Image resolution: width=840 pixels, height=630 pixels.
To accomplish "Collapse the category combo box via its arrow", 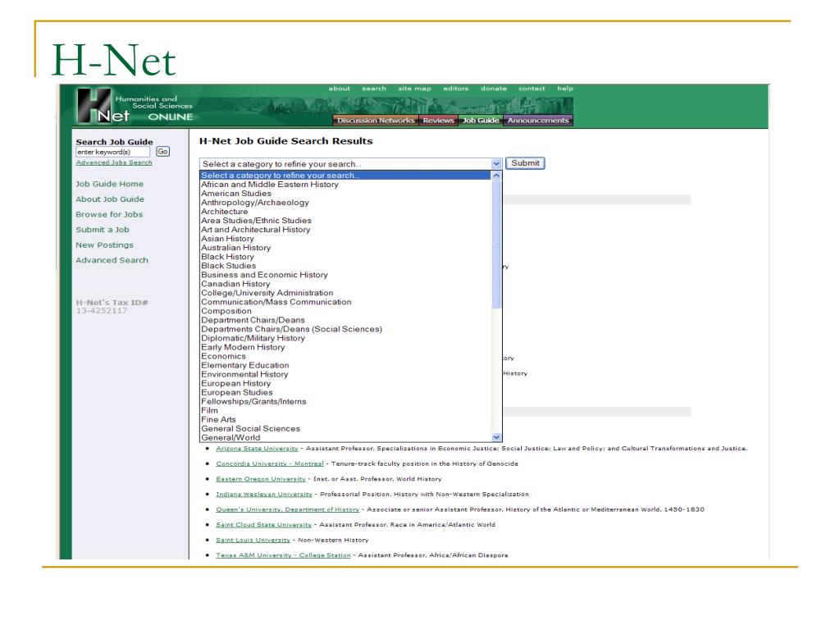I will pyautogui.click(x=496, y=163).
